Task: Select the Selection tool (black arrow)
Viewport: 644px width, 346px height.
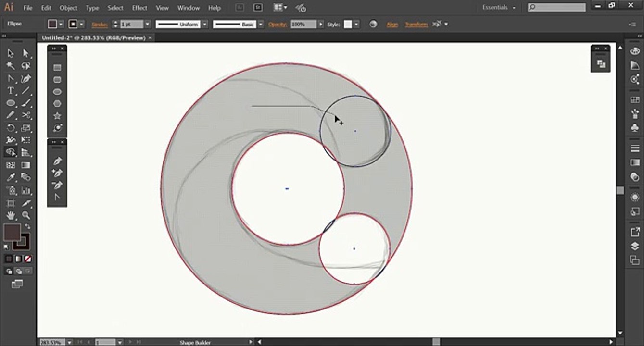Action: [11, 53]
